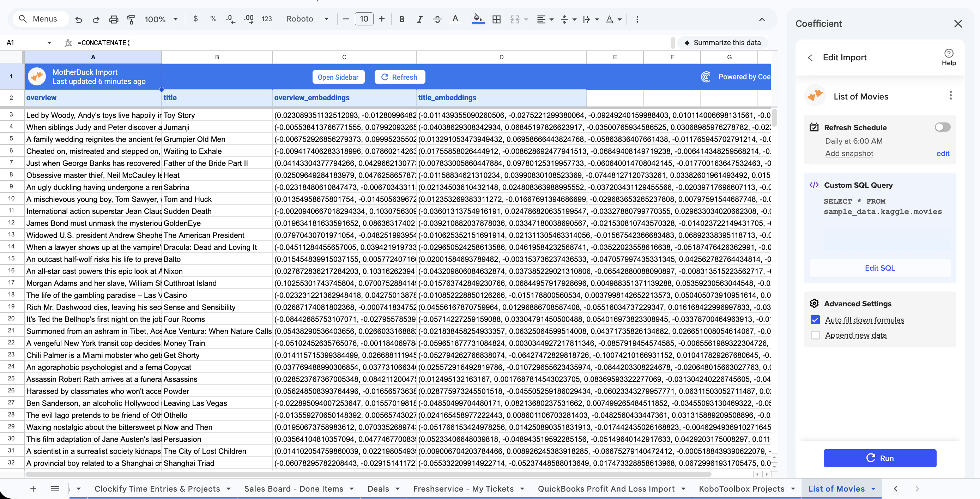Toggle bold formatting
Image resolution: width=980 pixels, height=499 pixels.
401,19
